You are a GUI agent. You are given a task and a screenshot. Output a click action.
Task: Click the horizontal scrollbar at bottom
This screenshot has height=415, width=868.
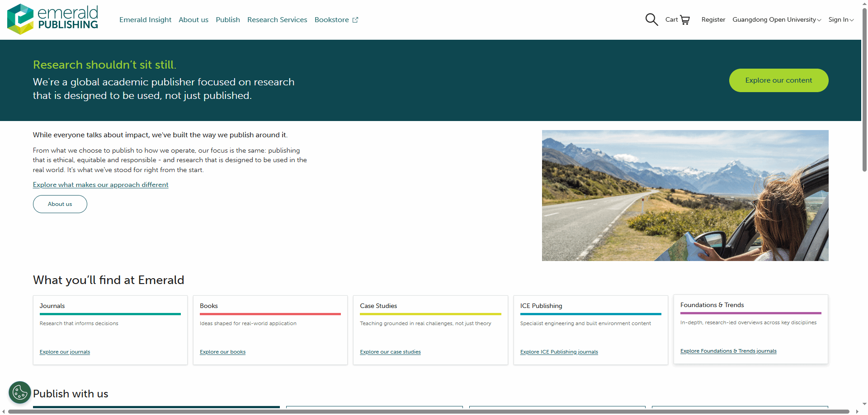point(428,411)
